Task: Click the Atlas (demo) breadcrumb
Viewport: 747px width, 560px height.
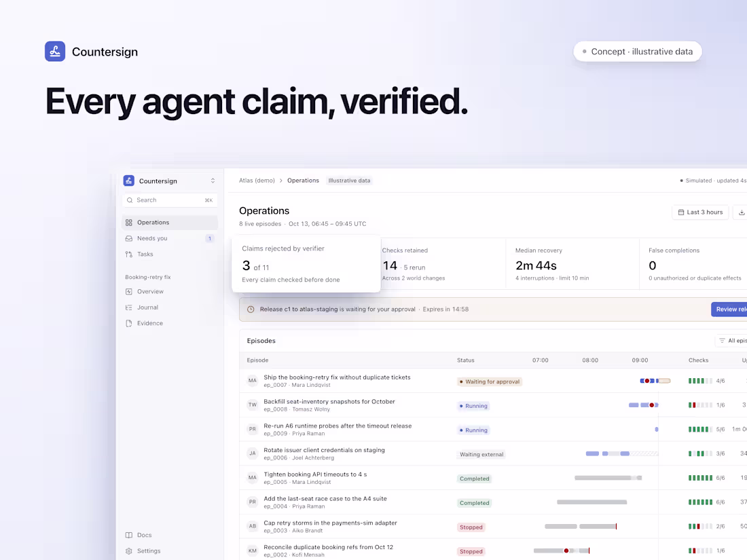Action: tap(257, 181)
